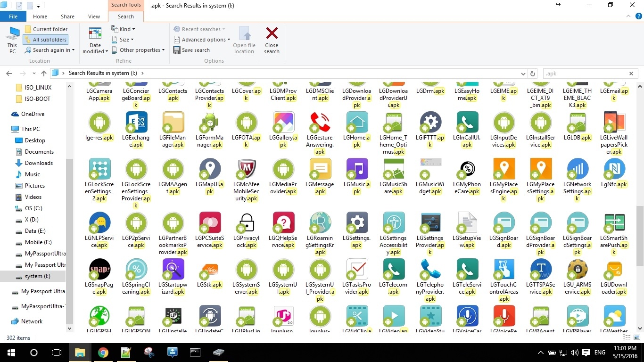The width and height of the screenshot is (644, 362).
Task: Click the Windows Start button
Action: coord(11,353)
